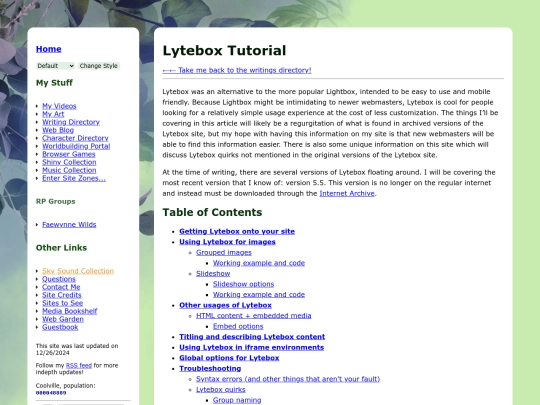Click the Other Links heading
This screenshot has height=405, width=540.
[61, 248]
